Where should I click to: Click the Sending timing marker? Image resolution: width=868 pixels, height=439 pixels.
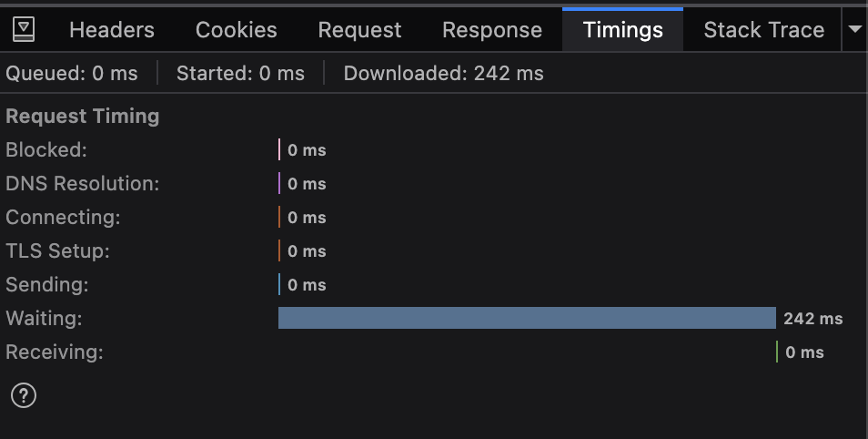(279, 285)
